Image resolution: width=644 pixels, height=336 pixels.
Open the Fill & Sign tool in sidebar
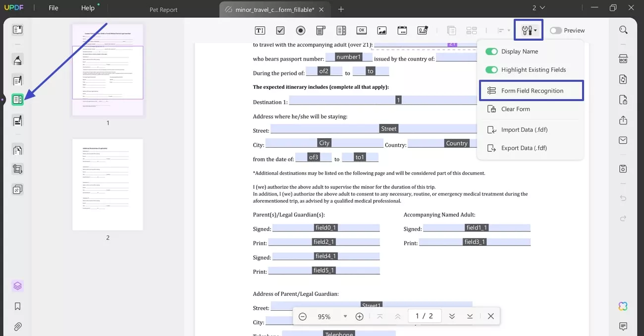(x=18, y=120)
